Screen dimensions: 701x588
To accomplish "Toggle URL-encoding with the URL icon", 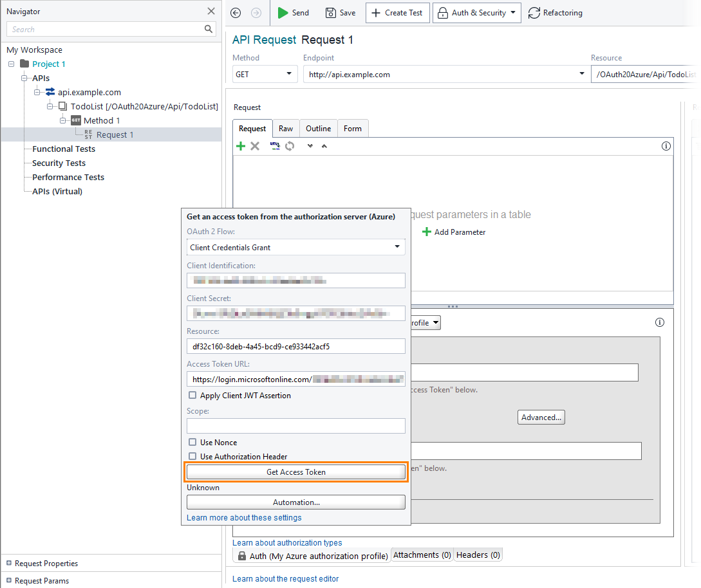I will pos(275,146).
